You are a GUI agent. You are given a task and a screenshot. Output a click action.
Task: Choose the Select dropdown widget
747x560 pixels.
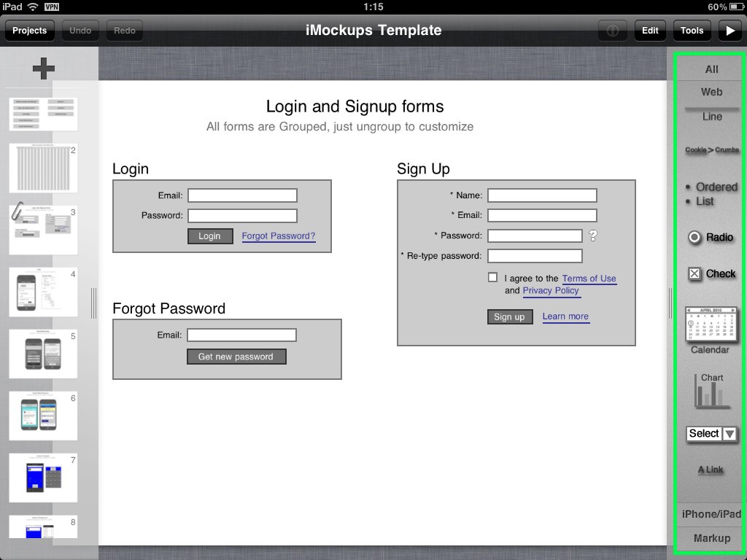point(711,434)
